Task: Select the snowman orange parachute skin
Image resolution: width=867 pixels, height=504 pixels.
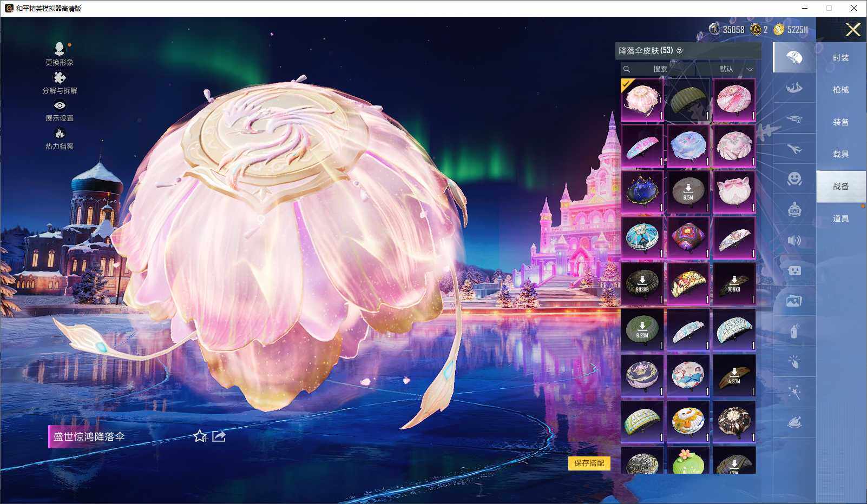Action: pyautogui.click(x=688, y=422)
